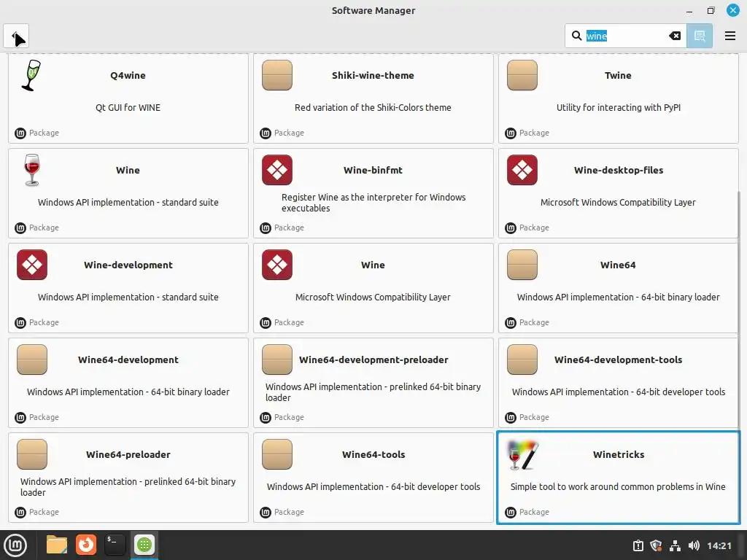Click the Winetricks wand icon

[x=523, y=454]
